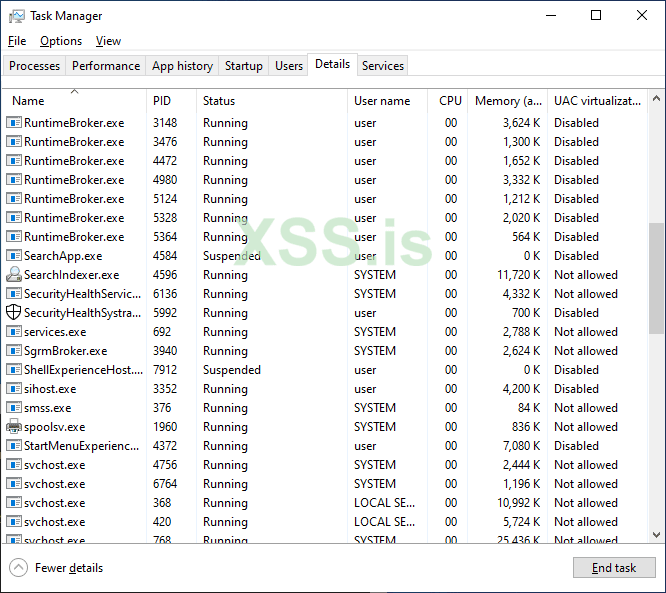This screenshot has height=593, width=666.
Task: Click the SecurityHealthSystray shield icon
Action: point(14,313)
